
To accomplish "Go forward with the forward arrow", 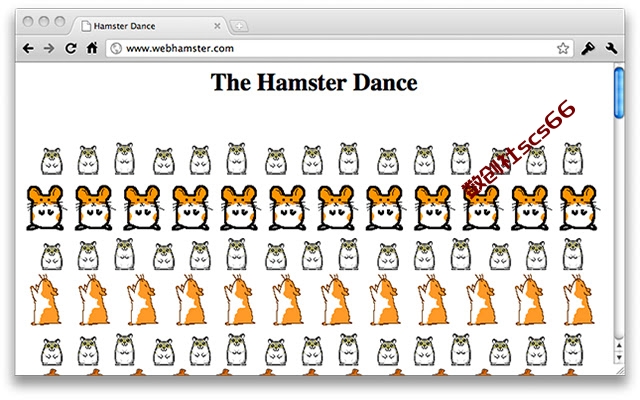I will pyautogui.click(x=49, y=49).
